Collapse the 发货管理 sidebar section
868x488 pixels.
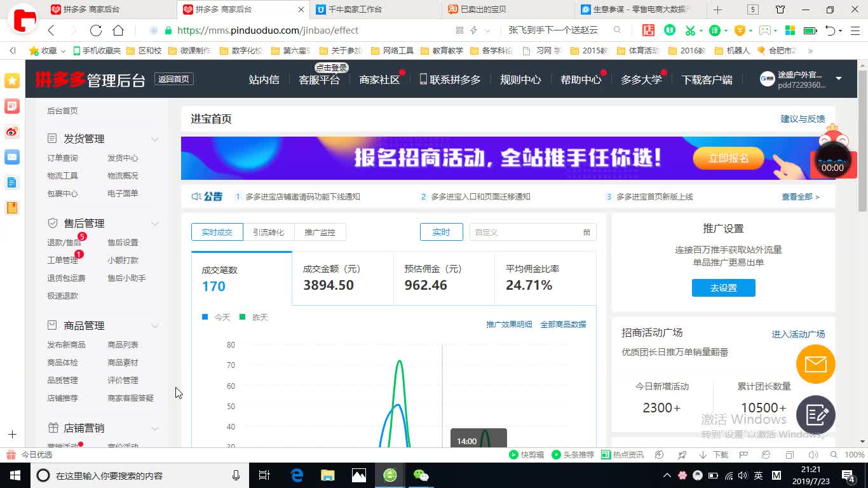click(x=154, y=139)
